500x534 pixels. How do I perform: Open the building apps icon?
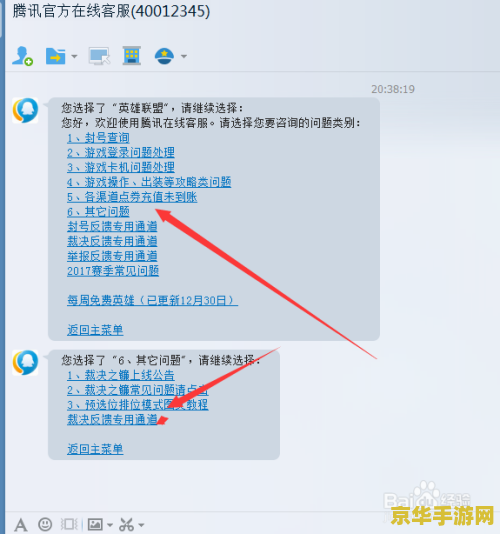[131, 56]
